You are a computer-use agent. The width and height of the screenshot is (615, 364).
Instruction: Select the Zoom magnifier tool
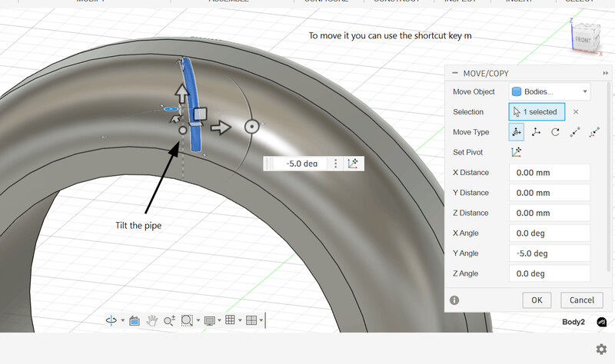tap(169, 320)
